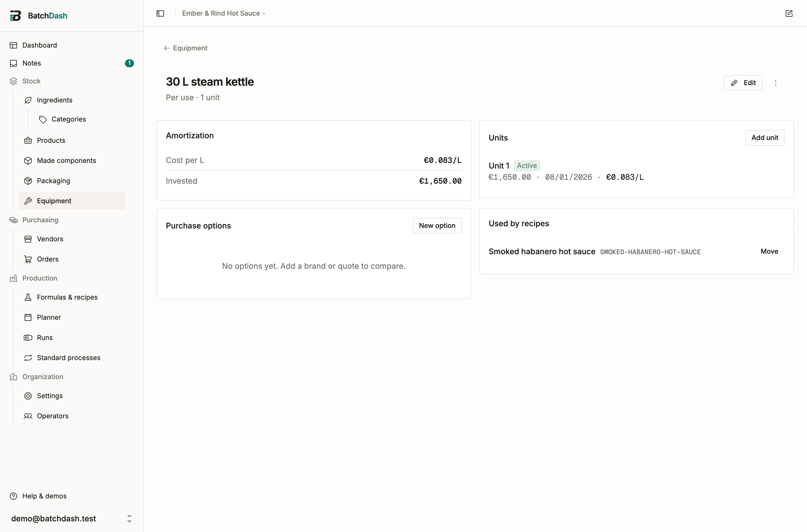
Task: Click the 08/01/2026 unit date
Action: tap(568, 177)
